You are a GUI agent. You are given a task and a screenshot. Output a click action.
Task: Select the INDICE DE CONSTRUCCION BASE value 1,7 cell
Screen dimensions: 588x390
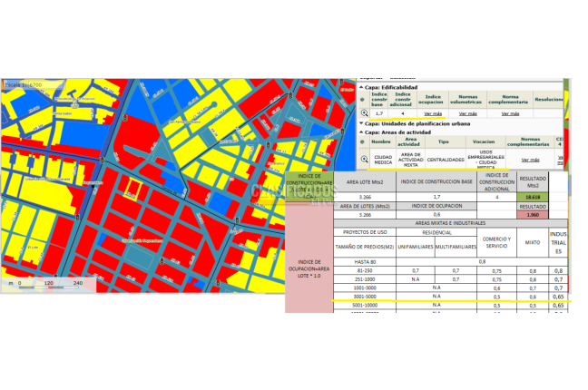[436, 196]
